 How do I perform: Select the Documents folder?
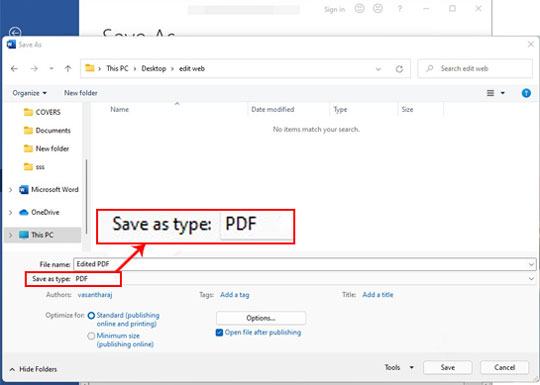[47, 131]
